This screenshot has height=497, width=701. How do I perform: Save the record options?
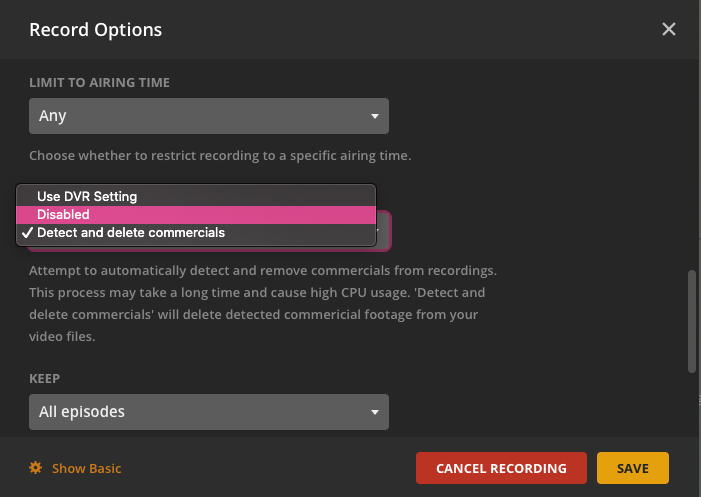pos(632,468)
